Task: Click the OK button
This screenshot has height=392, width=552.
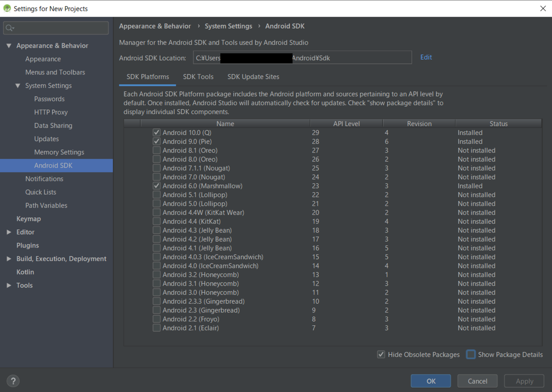Action: 431,381
